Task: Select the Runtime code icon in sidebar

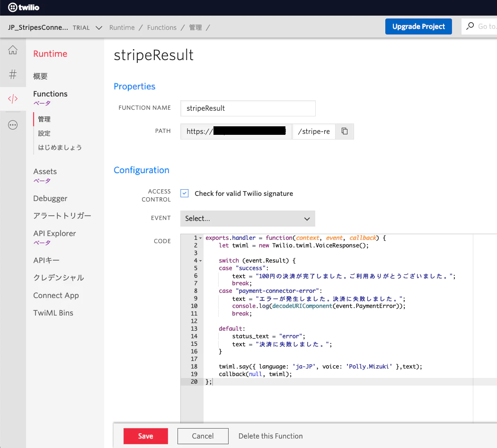Action: (13, 99)
